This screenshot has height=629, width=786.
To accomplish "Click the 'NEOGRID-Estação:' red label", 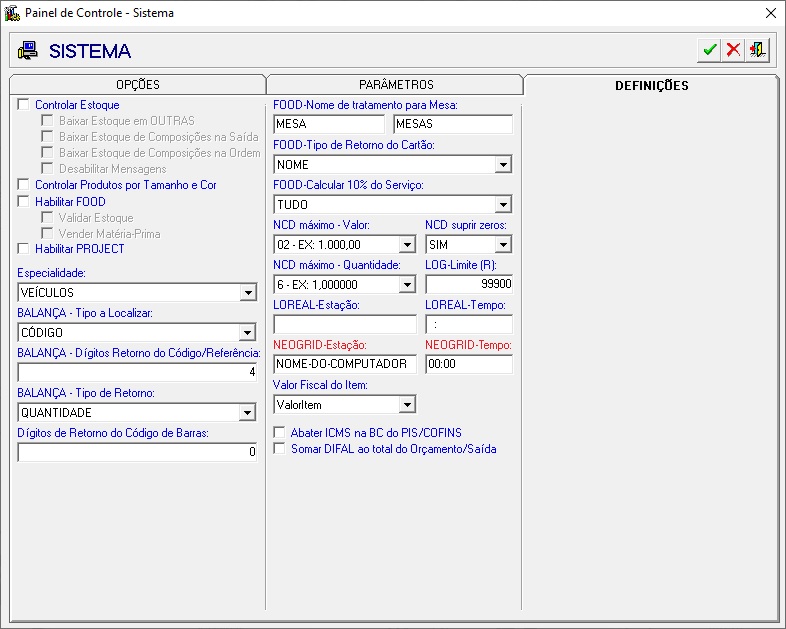I will click(x=320, y=345).
